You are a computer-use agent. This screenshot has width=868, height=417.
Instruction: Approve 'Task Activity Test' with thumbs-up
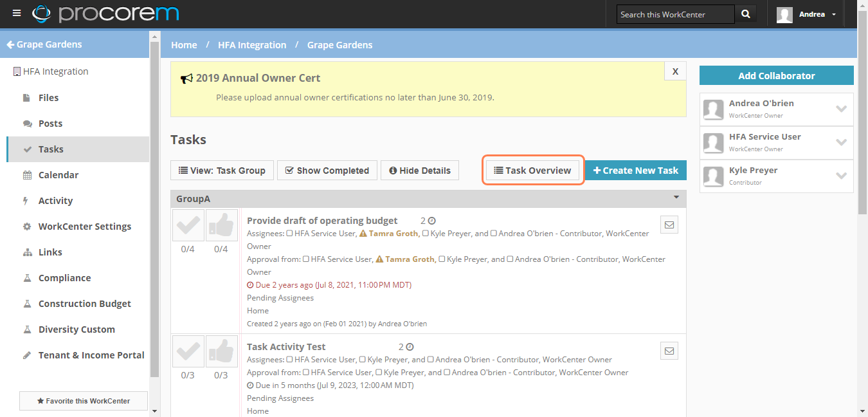click(x=221, y=351)
